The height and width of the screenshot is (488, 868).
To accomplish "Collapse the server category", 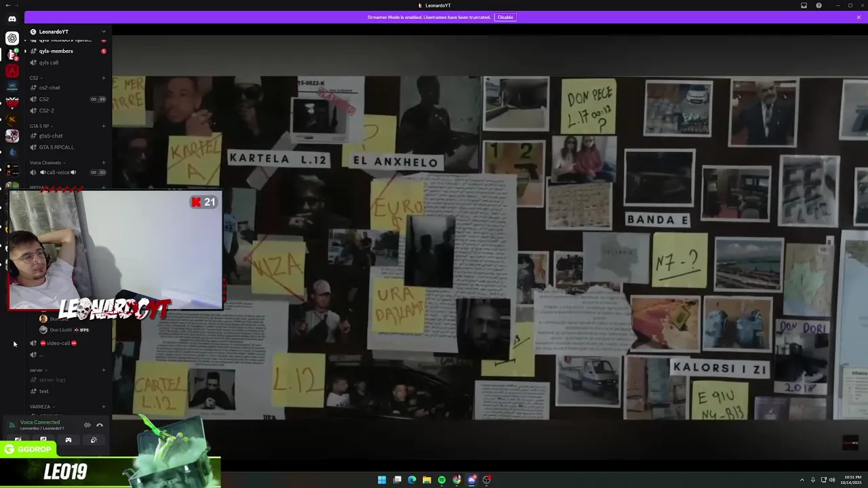I will point(37,370).
